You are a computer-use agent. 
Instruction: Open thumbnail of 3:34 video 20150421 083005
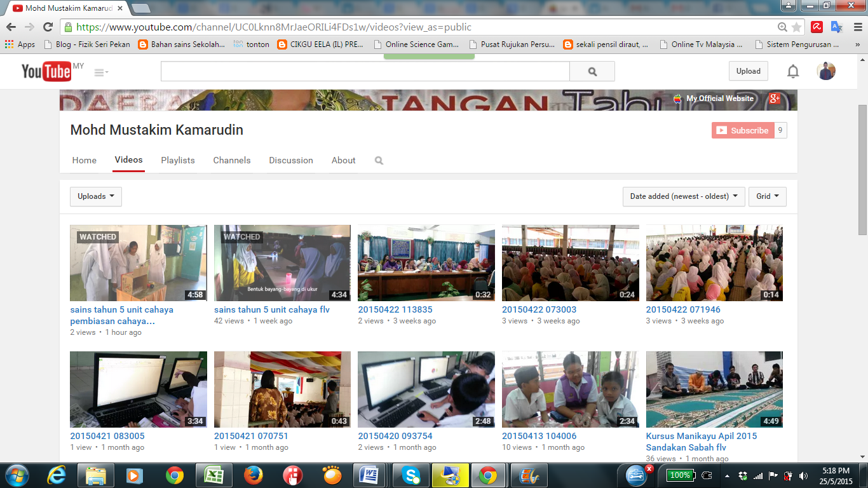coord(139,390)
